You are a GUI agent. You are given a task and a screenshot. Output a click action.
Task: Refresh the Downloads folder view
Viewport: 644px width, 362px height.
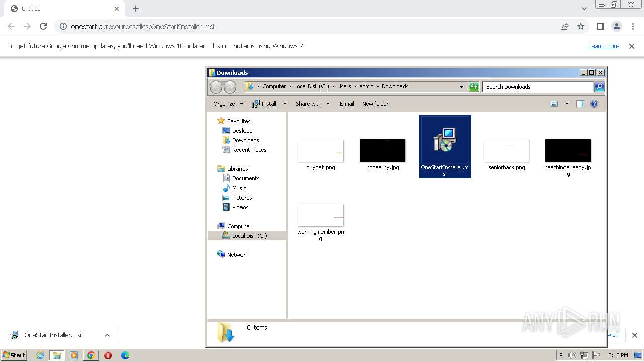(474, 87)
